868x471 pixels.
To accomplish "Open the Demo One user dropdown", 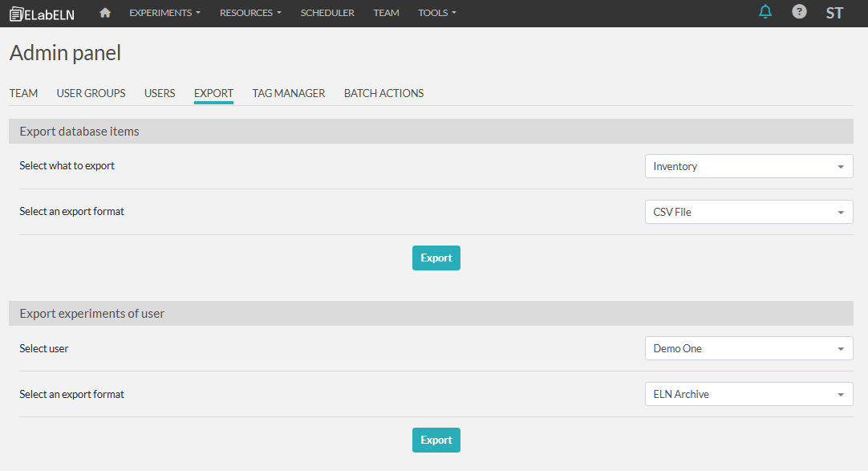I will click(748, 348).
